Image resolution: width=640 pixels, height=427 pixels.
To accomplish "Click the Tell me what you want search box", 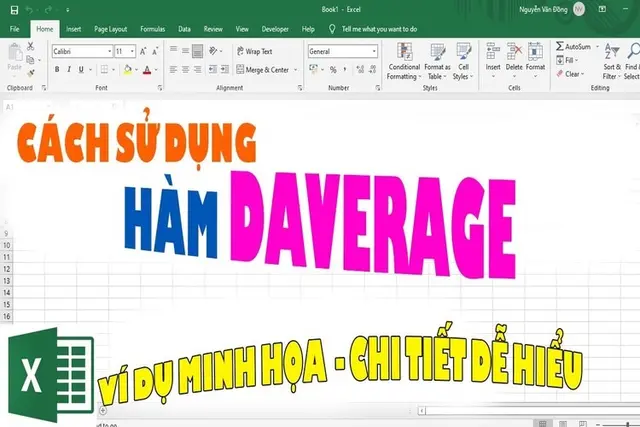I will click(x=373, y=29).
